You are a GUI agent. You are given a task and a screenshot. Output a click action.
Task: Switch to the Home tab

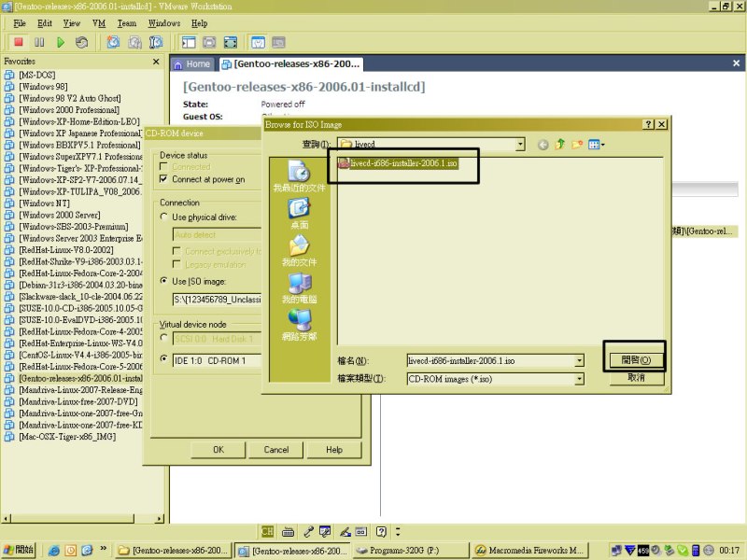point(192,63)
